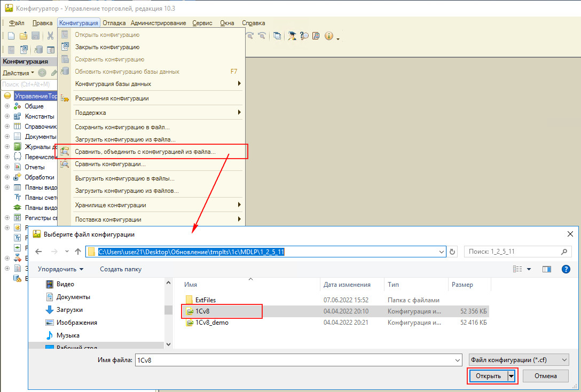Screen dimensions: 581x392
Task: Click the Отмена button
Action: tap(545, 376)
